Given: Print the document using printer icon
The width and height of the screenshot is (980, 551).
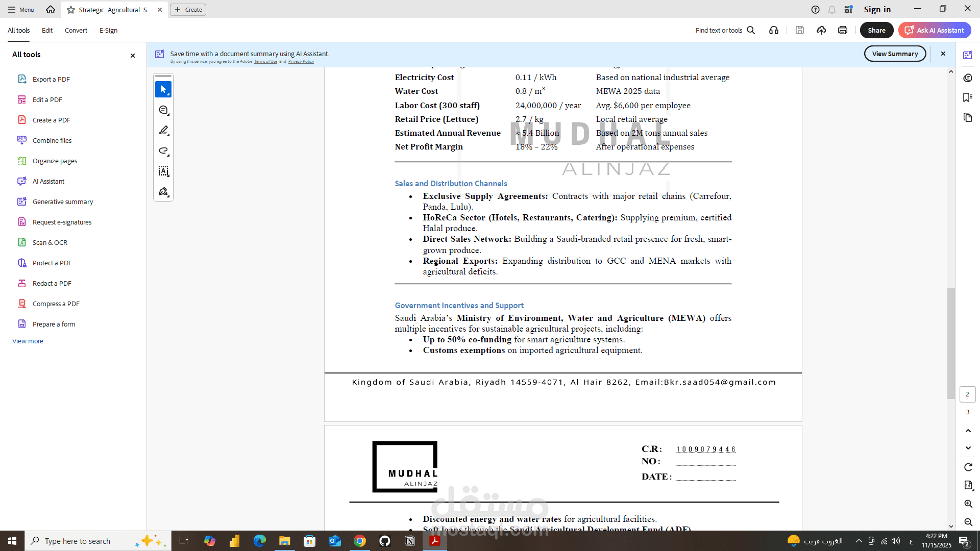Looking at the screenshot, I should (x=843, y=30).
